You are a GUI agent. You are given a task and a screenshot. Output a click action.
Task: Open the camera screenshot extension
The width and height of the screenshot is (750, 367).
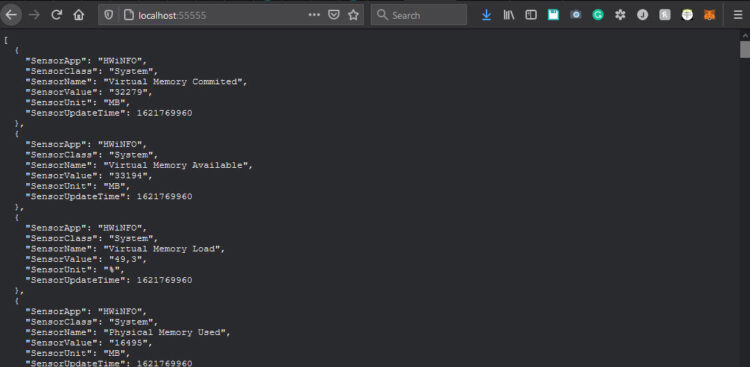576,15
